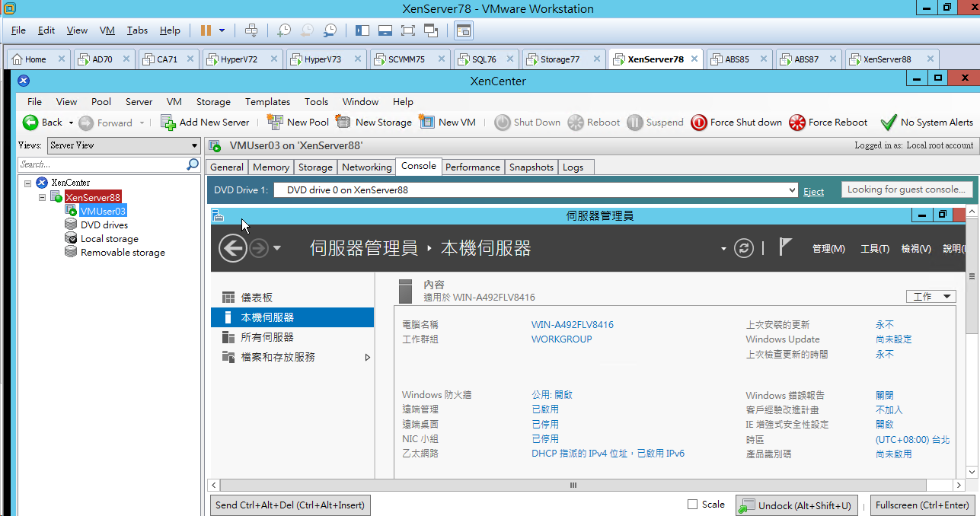Click the Fullscreen (Ctrl+Enter) button
This screenshot has width=980, height=516.
[x=922, y=505]
